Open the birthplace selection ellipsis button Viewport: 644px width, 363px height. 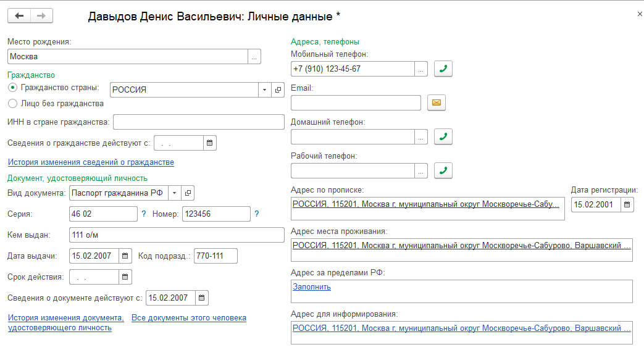(254, 56)
